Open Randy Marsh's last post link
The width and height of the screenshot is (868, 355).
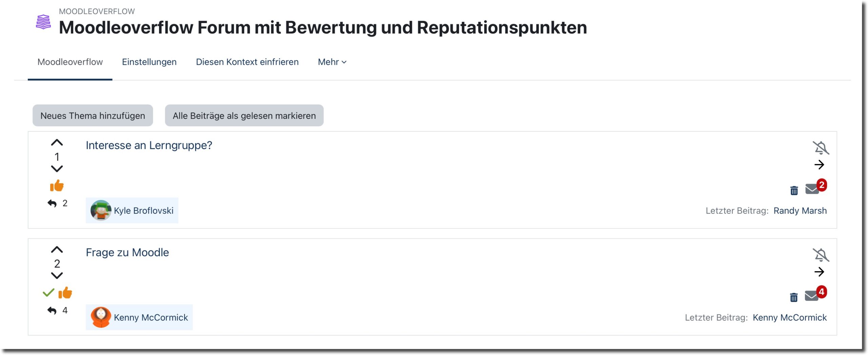click(800, 211)
